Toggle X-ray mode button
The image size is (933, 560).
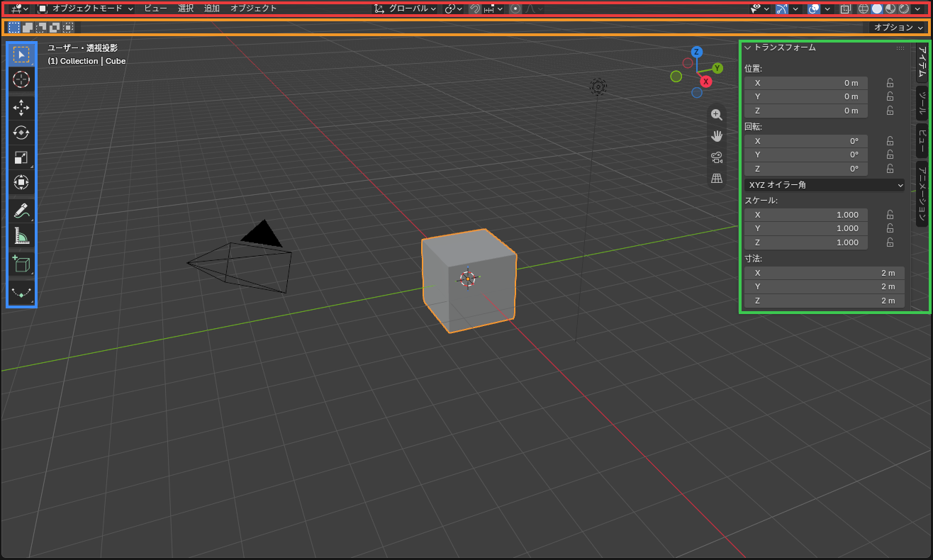(x=845, y=9)
